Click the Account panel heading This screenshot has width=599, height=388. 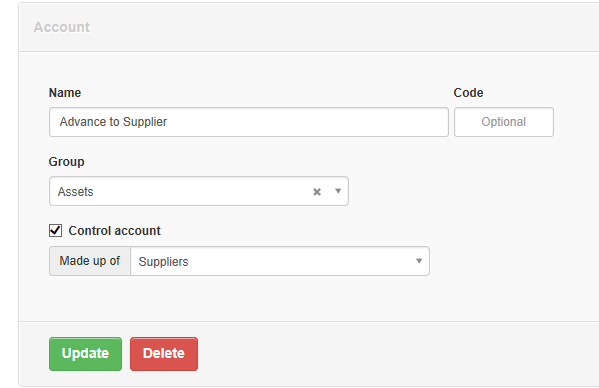tap(62, 27)
